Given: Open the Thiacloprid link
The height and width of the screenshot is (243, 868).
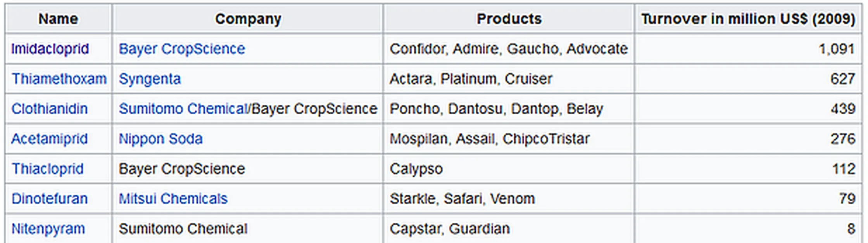Looking at the screenshot, I should pyautogui.click(x=47, y=169).
